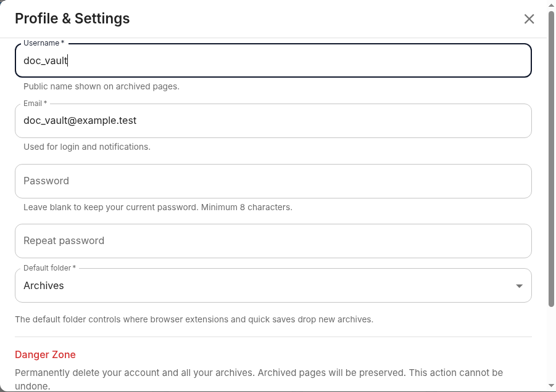Edit the Email input field

pyautogui.click(x=273, y=121)
